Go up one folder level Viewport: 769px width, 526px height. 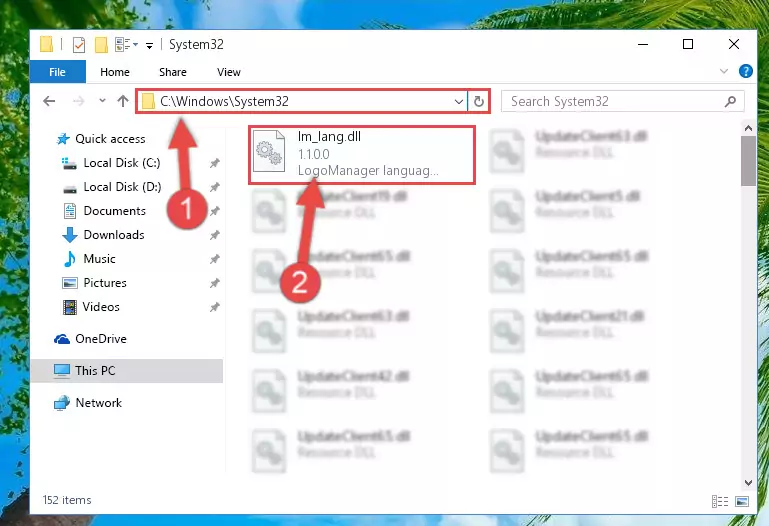123,101
